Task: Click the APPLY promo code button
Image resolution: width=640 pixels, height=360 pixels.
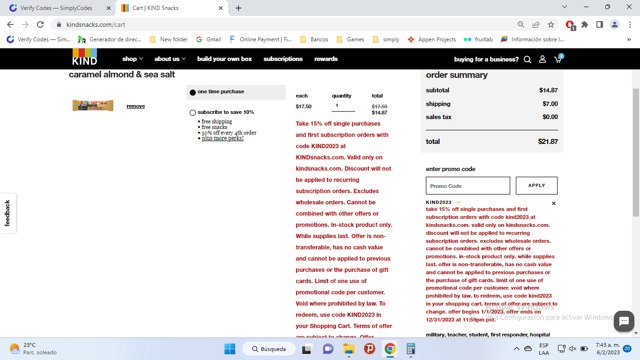Action: 536,185
